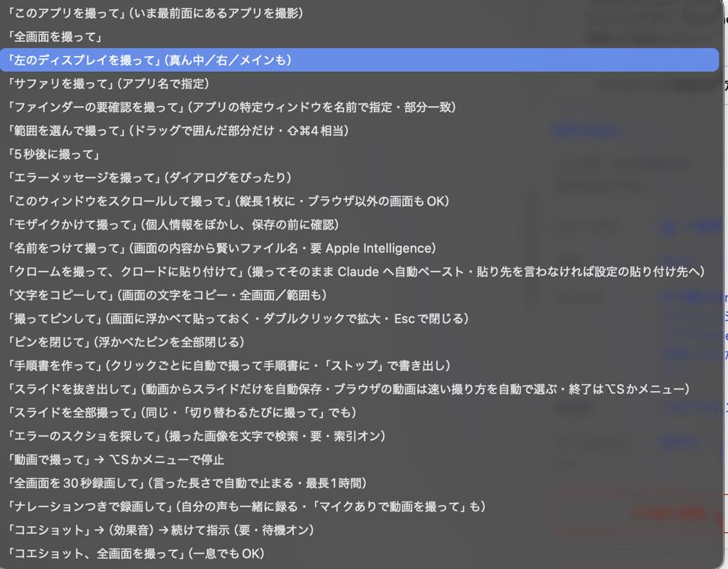Click 「コエショット、全画面を撮って」 item

point(359,553)
